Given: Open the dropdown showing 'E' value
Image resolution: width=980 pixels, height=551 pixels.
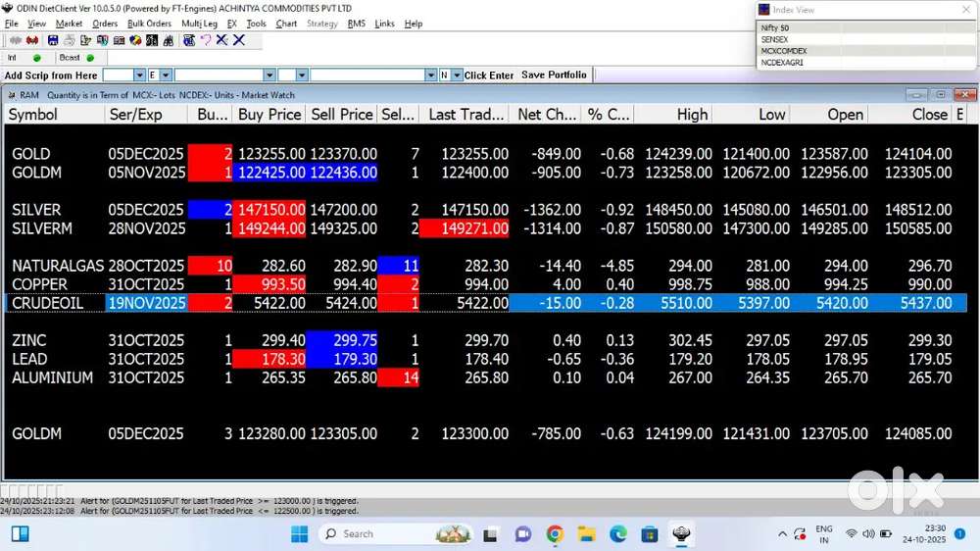Looking at the screenshot, I should [x=166, y=75].
